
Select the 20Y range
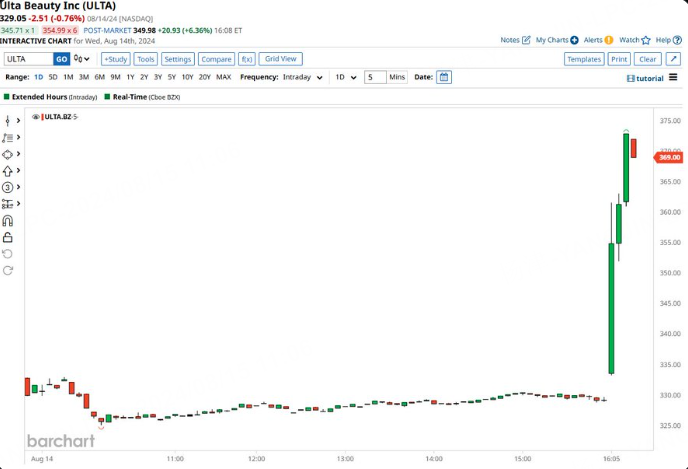pos(204,77)
